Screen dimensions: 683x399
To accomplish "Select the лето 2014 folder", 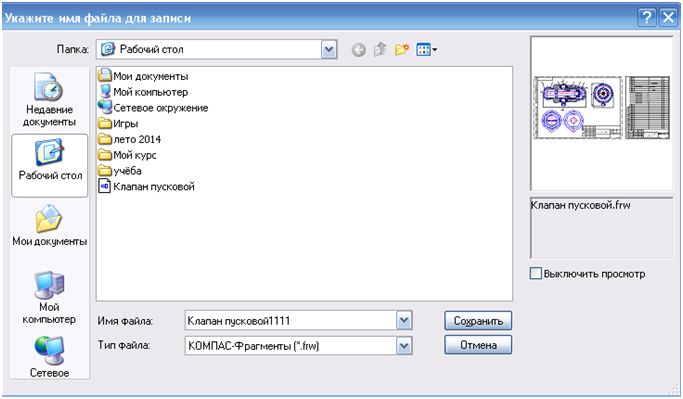I will point(130,139).
